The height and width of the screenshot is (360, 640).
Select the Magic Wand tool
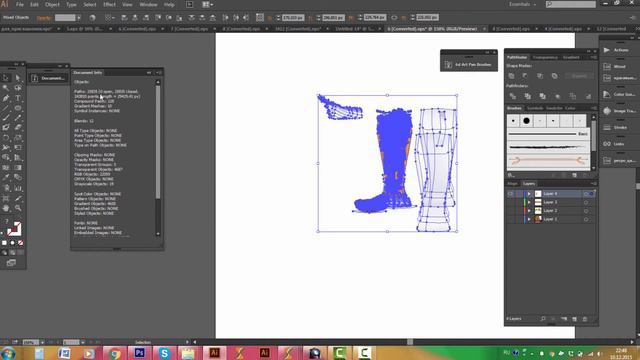pos(6,88)
